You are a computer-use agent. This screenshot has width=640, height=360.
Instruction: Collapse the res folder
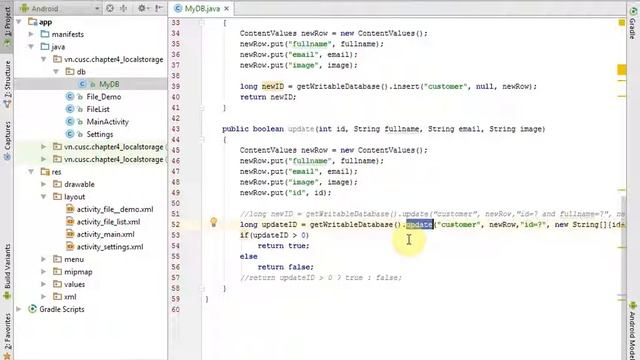click(x=31, y=172)
